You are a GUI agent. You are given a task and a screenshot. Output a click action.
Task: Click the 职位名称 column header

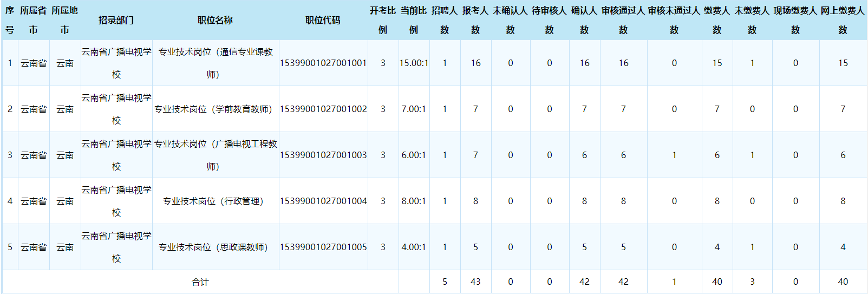pos(215,20)
